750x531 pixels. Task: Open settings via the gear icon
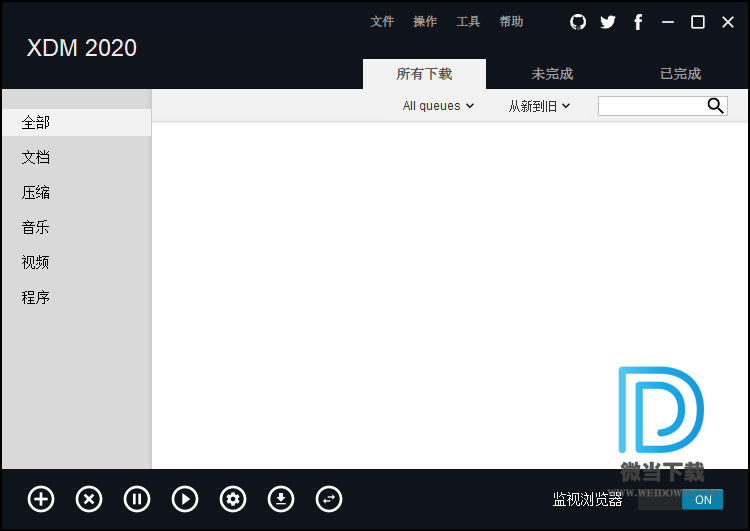point(233,499)
